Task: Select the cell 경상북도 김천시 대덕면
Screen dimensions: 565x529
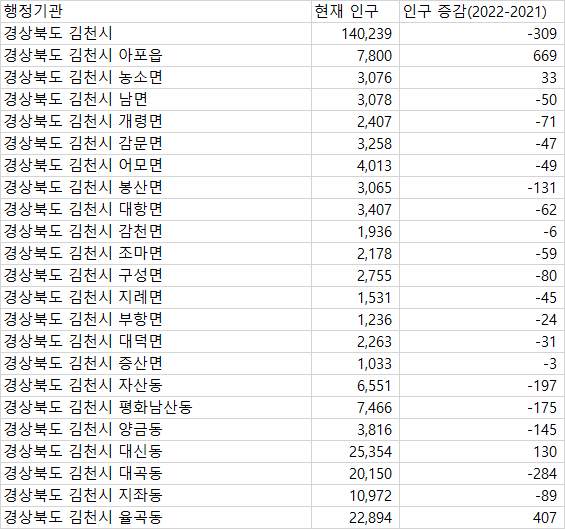Action: [x=156, y=341]
